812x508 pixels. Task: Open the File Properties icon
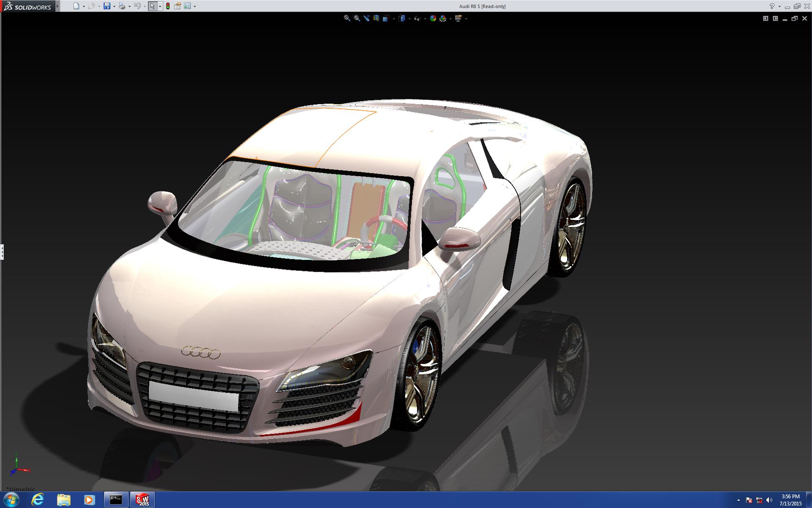[x=178, y=6]
